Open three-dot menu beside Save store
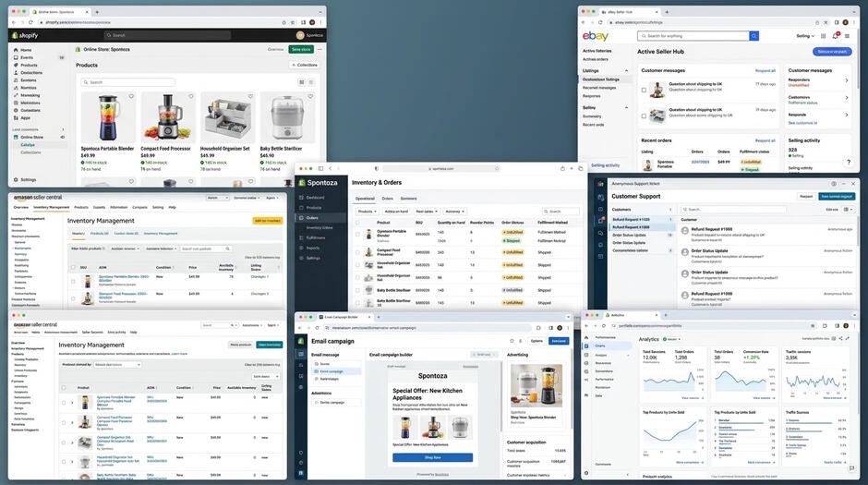Viewport: 868px width, 485px height. coord(319,49)
